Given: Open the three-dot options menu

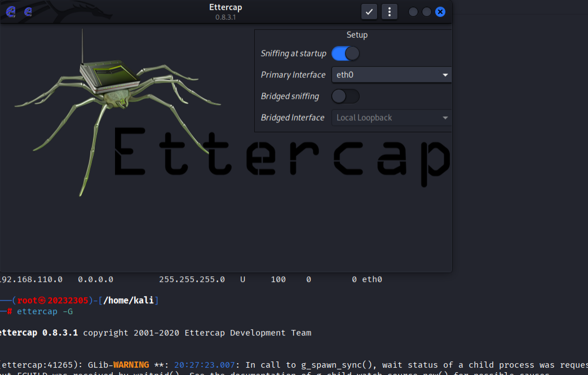Looking at the screenshot, I should (x=389, y=12).
